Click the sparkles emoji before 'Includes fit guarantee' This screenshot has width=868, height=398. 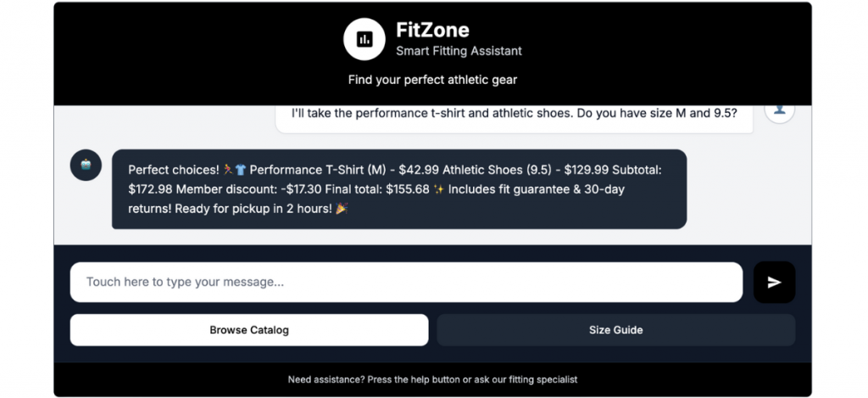[x=437, y=189]
